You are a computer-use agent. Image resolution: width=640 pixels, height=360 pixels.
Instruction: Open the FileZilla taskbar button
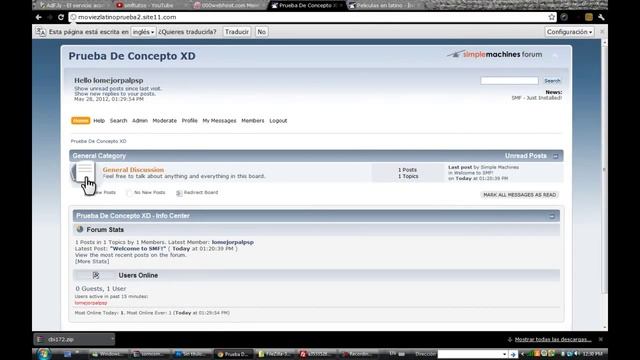[274, 354]
